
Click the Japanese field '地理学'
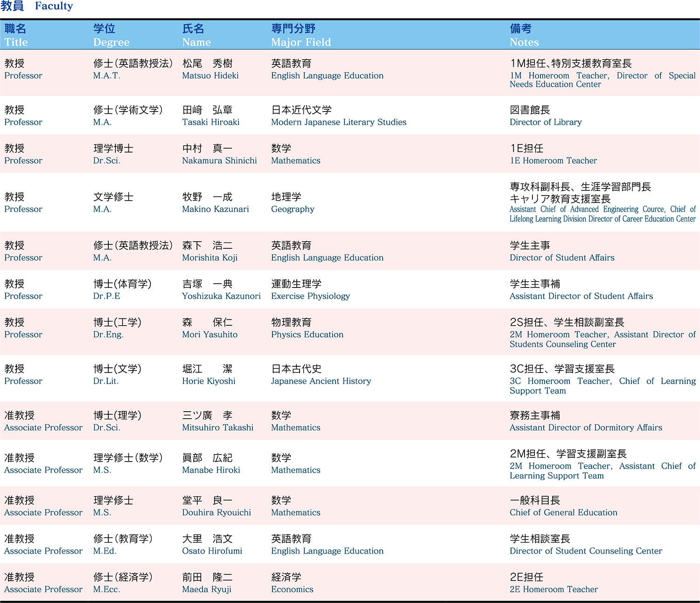pos(286,197)
